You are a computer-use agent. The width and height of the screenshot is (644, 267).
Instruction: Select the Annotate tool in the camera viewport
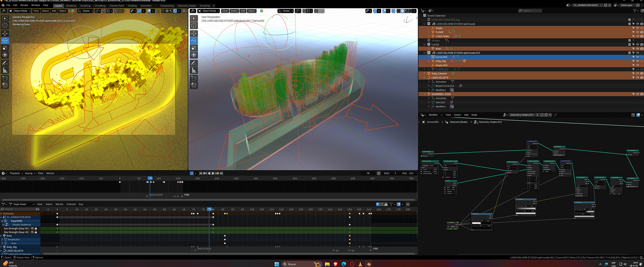click(5, 63)
